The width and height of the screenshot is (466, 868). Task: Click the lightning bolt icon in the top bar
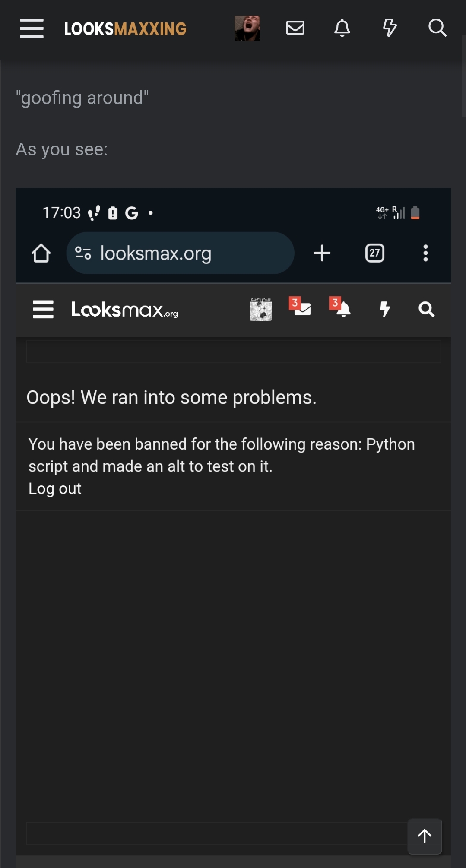pyautogui.click(x=389, y=28)
